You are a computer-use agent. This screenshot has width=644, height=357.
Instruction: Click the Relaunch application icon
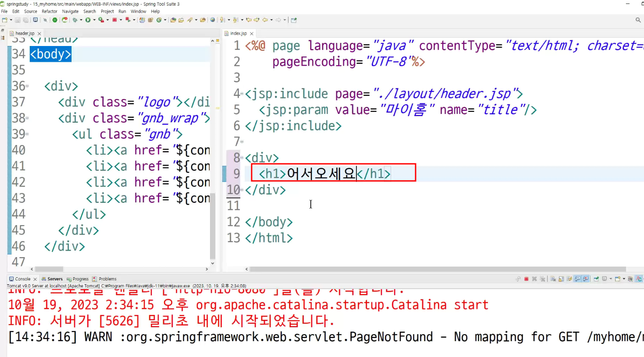click(64, 20)
